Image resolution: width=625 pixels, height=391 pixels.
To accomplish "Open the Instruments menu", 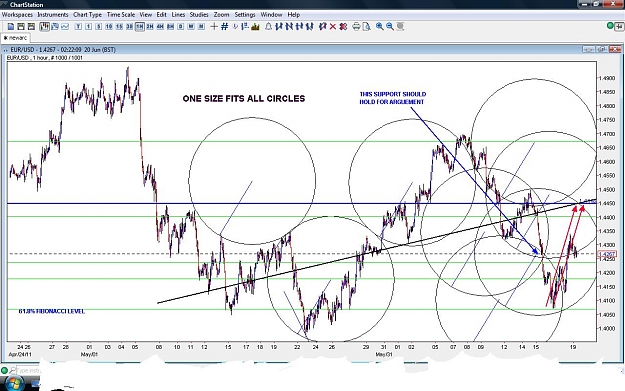I will tap(53, 15).
